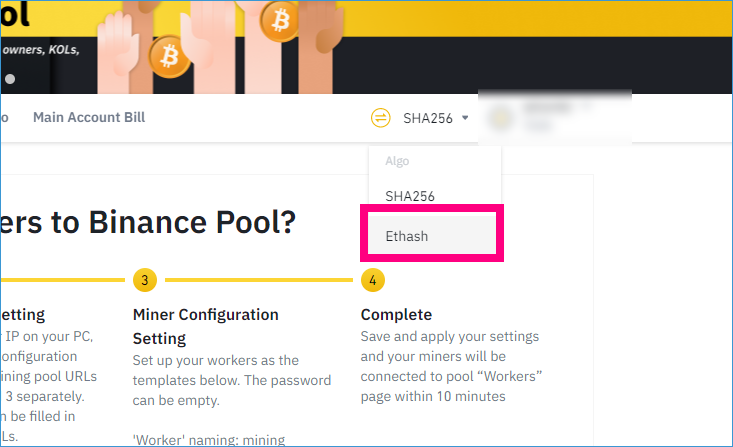Viewport: 733px width, 447px height.
Task: Click the Complete step heading
Action: [396, 315]
